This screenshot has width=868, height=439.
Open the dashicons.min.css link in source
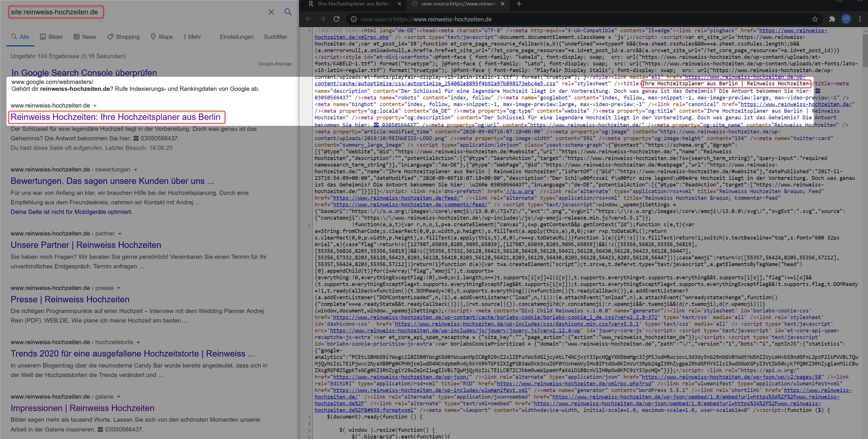(517, 324)
